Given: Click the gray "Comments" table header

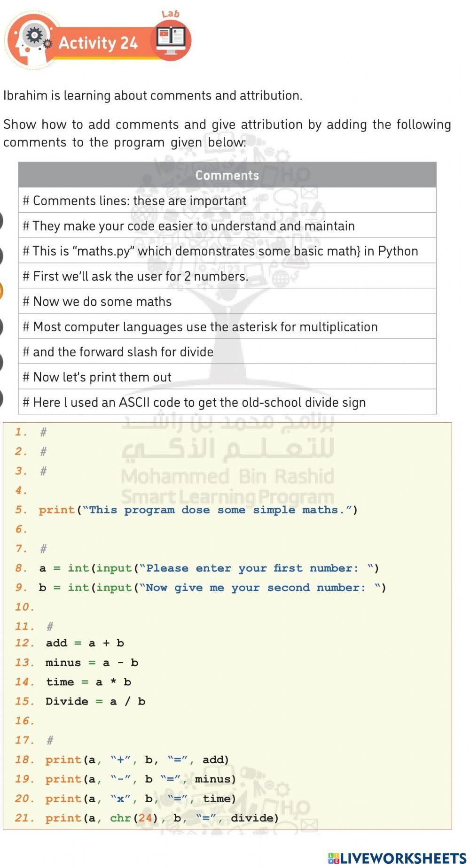Looking at the screenshot, I should (x=227, y=175).
